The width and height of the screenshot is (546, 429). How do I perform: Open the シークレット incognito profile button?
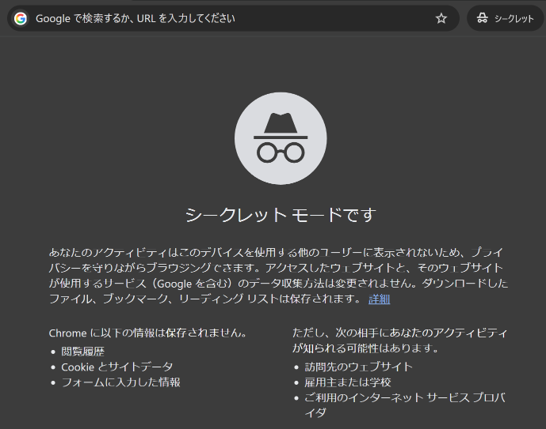(505, 18)
